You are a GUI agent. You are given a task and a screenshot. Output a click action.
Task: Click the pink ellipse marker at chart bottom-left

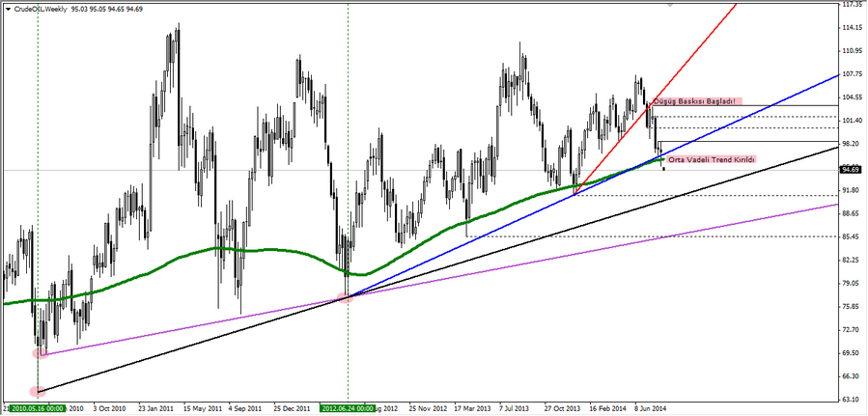38,391
